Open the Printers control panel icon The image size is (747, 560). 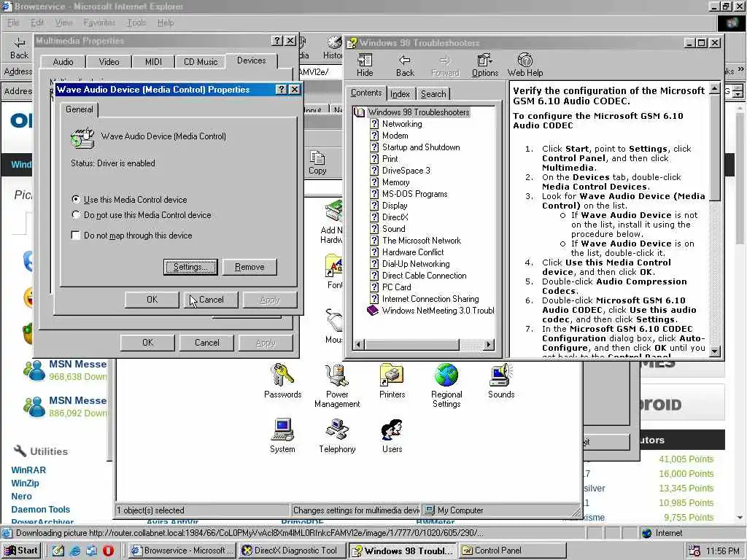[x=392, y=381]
